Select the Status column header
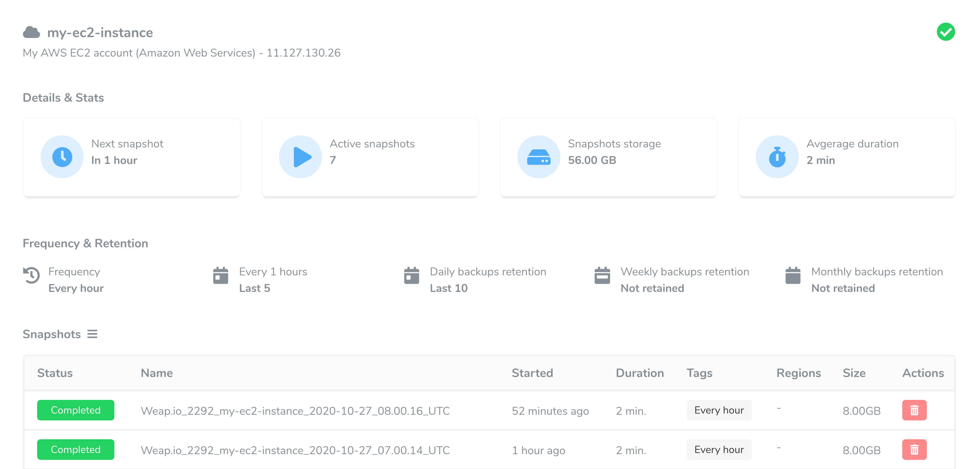980x469 pixels. [55, 373]
